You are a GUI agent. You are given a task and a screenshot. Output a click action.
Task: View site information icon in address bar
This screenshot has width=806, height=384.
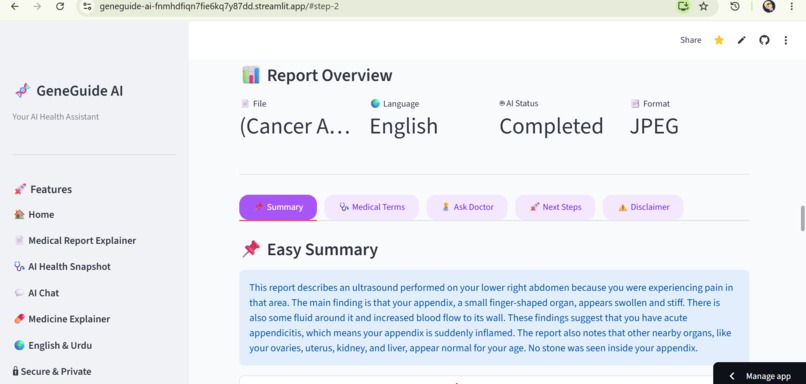(87, 7)
